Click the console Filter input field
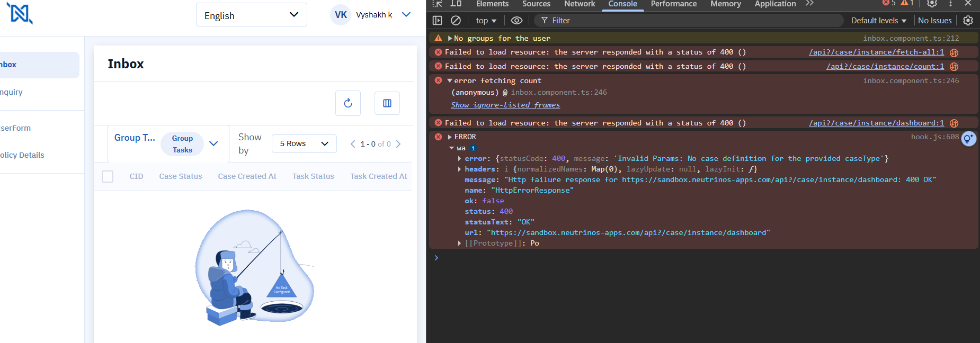This screenshot has width=980, height=343. click(x=689, y=21)
